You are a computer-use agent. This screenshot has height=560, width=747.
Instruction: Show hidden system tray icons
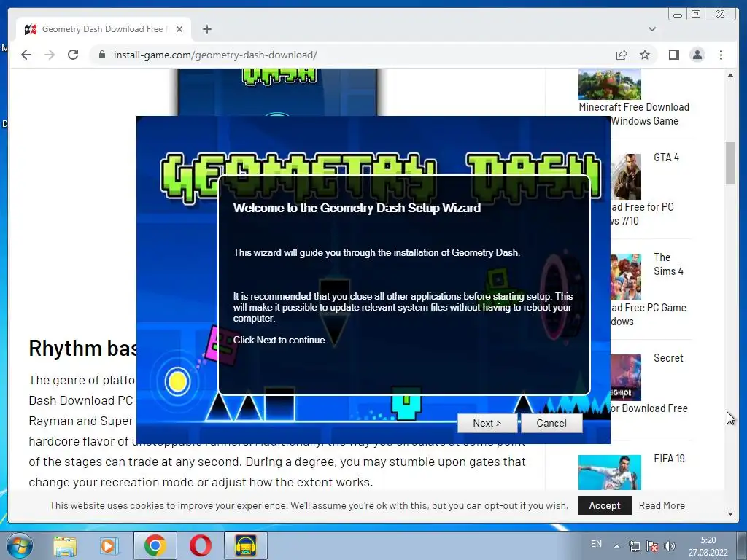pos(616,546)
